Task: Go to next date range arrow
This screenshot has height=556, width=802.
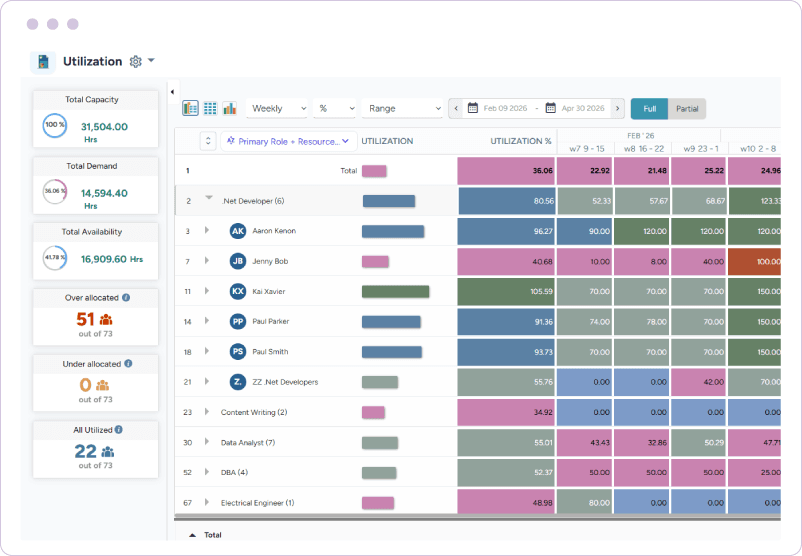Action: click(x=617, y=108)
